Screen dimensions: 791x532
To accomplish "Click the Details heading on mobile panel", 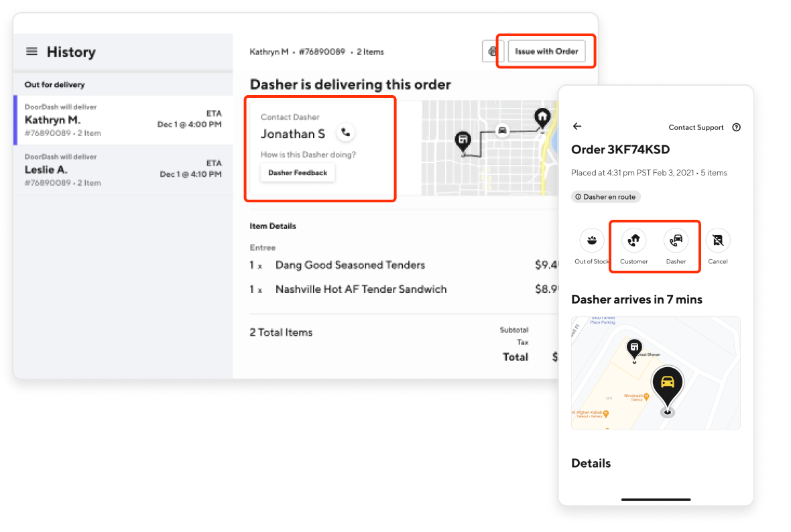I will coord(591,464).
